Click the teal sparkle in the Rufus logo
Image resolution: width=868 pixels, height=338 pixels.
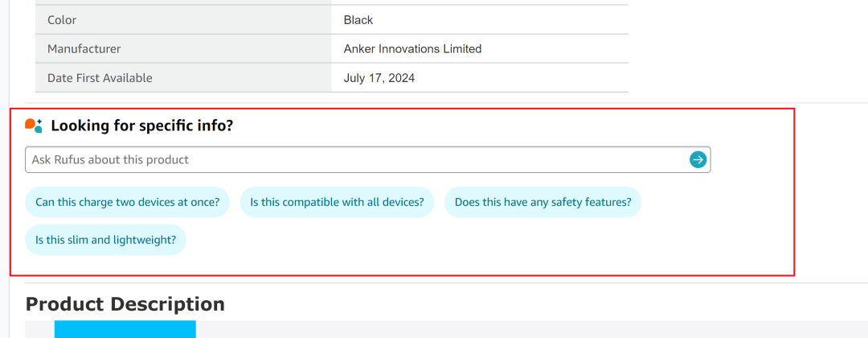pos(40,122)
